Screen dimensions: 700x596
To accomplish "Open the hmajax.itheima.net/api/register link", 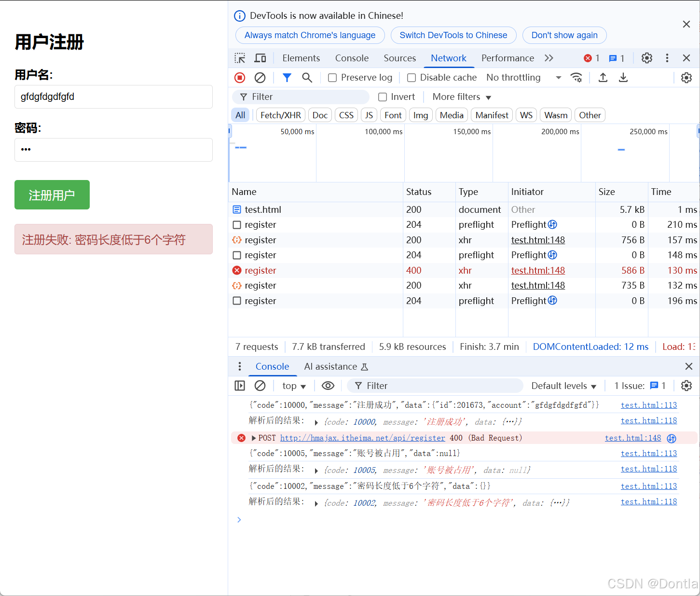I will click(363, 438).
